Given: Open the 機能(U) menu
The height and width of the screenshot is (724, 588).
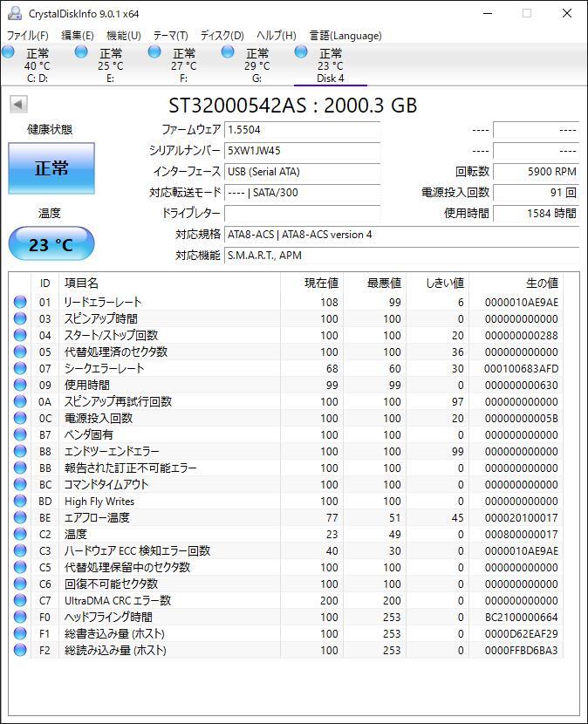Looking at the screenshot, I should point(123,36).
